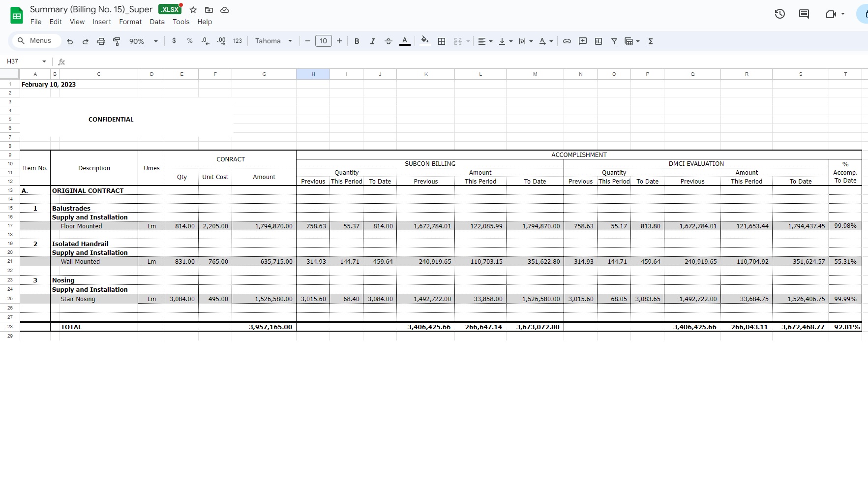Image resolution: width=868 pixels, height=496 pixels.
Task: Activate the Paint format roller icon
Action: (x=117, y=41)
